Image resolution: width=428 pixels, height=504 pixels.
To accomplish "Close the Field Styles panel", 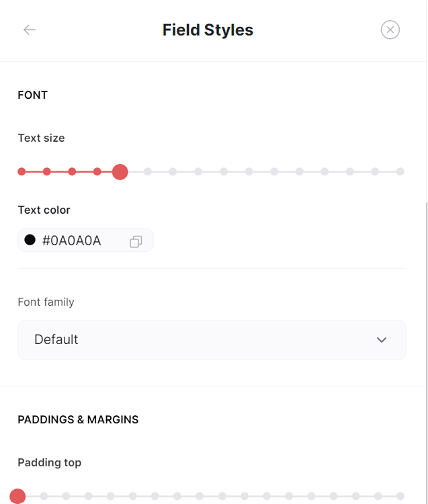I will tap(390, 30).
